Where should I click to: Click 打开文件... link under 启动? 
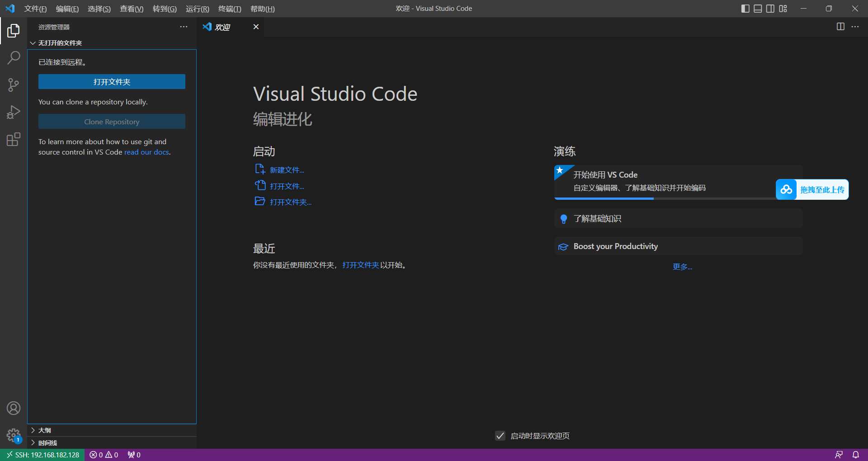287,186
